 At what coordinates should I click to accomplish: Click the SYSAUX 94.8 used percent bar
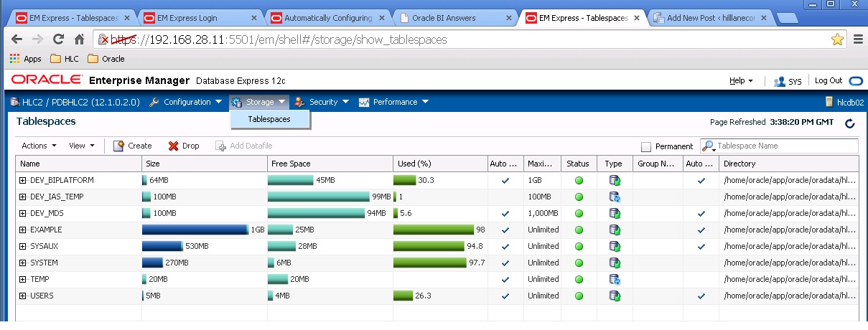click(x=429, y=246)
